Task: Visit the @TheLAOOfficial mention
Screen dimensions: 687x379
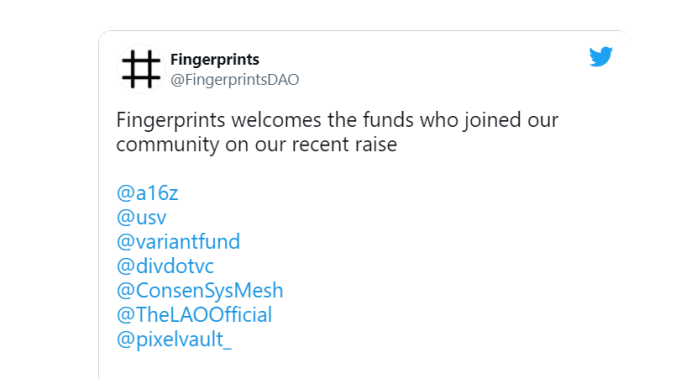Action: click(194, 315)
